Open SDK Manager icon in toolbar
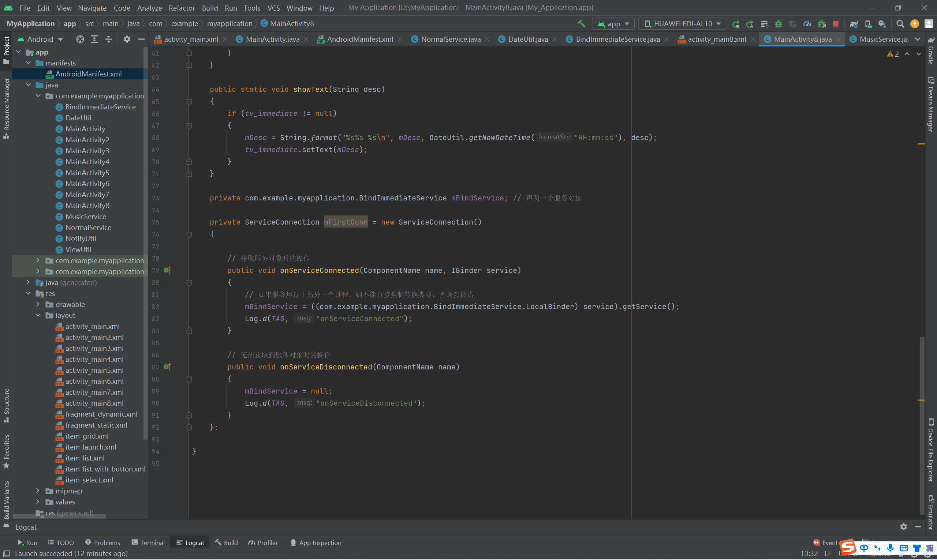The height and width of the screenshot is (560, 937). tap(882, 24)
